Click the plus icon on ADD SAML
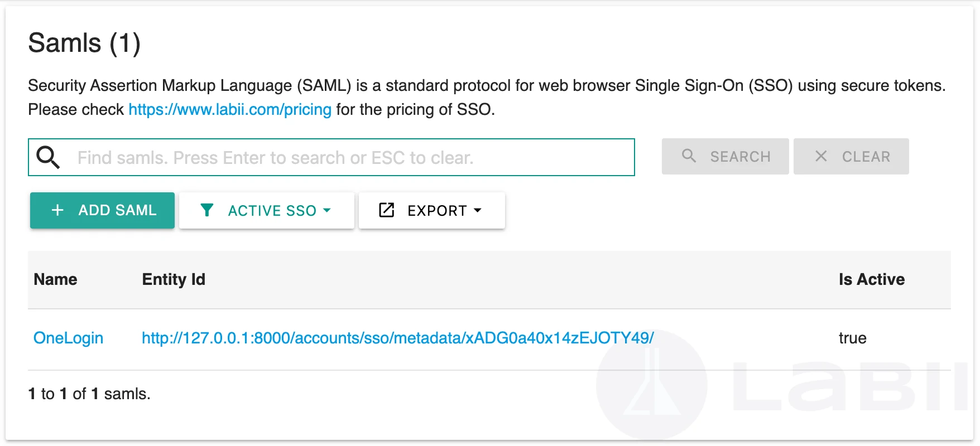 [57, 210]
